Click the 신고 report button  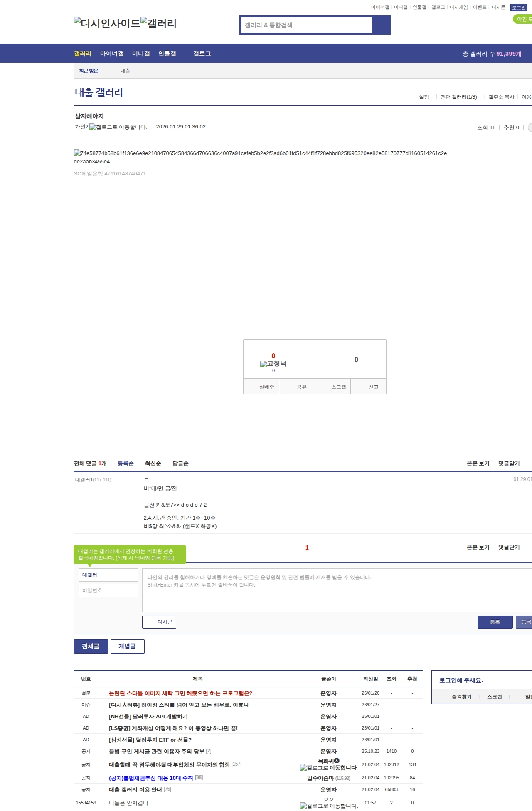tap(369, 386)
